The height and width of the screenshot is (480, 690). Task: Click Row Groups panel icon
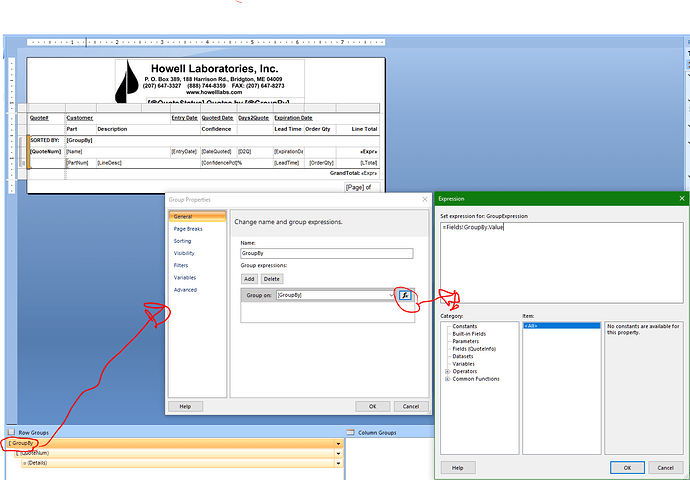point(11,432)
